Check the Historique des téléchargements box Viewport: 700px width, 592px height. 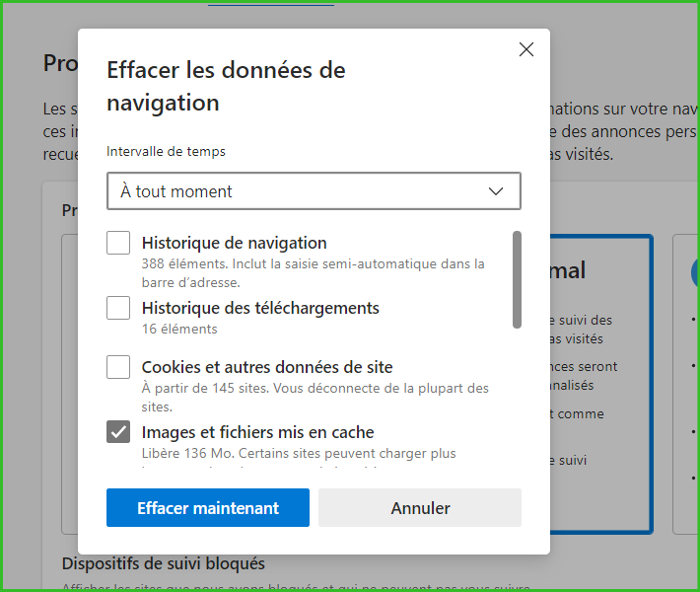[x=118, y=308]
